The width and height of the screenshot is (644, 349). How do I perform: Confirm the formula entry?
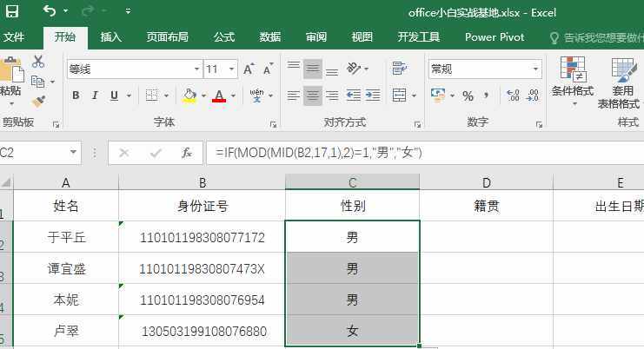tap(156, 154)
